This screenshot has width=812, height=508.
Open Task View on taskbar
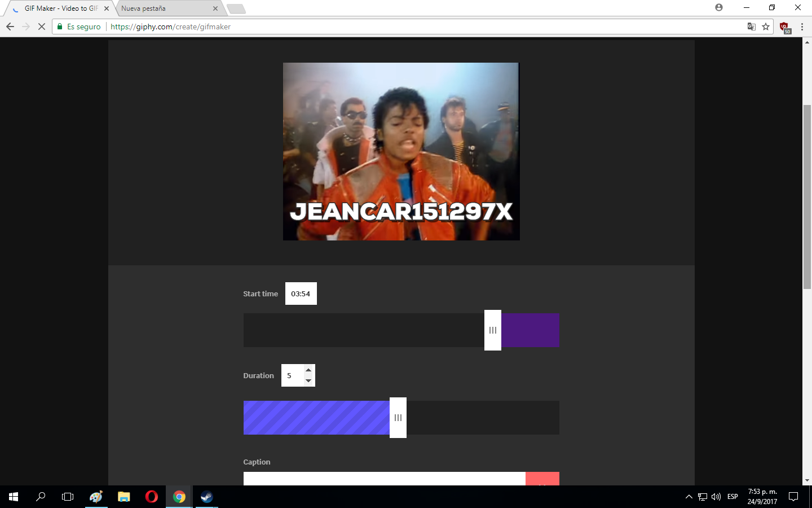(68, 497)
